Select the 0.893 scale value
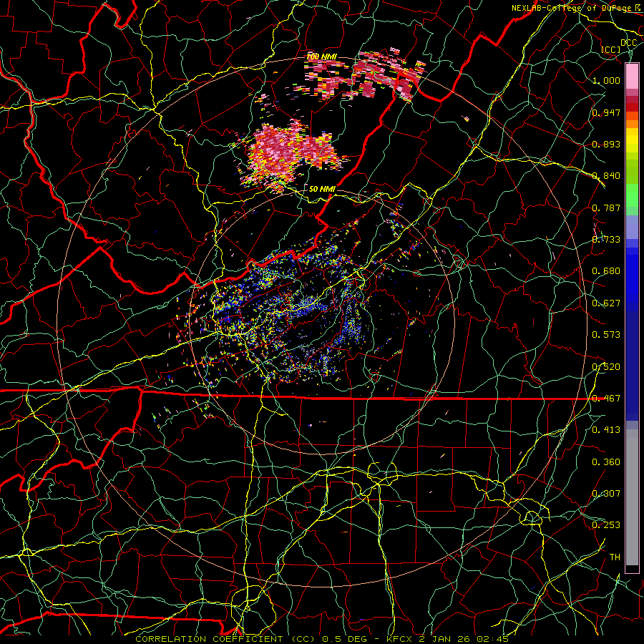 click(606, 144)
